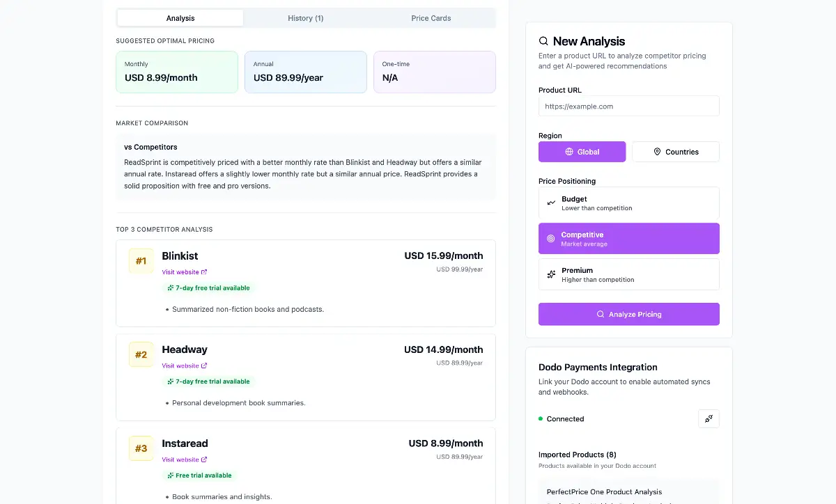Screen dimensions: 836x504
Task: Select the Budget price positioning option
Action: click(628, 203)
